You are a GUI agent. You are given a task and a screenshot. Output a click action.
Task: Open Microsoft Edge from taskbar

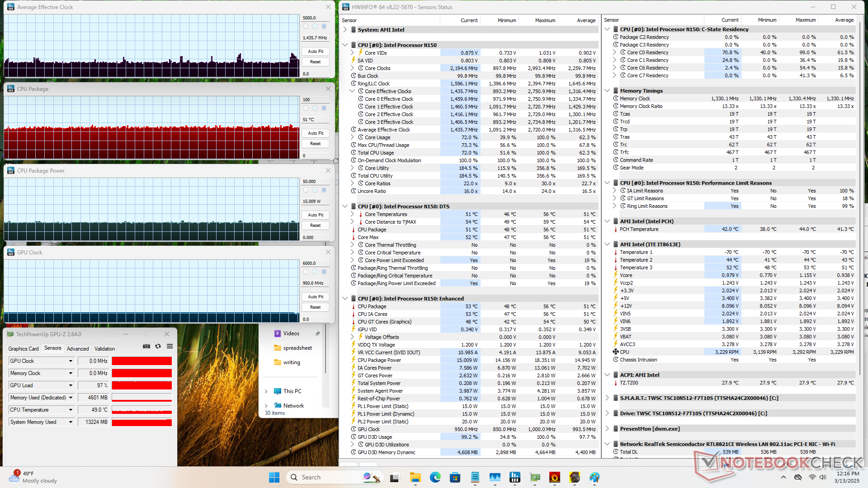435,477
